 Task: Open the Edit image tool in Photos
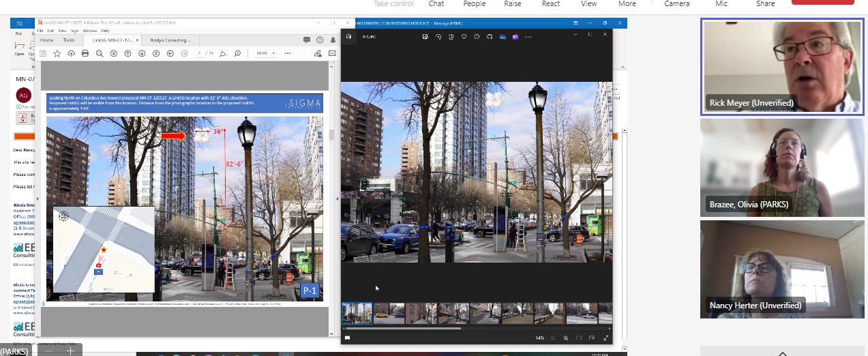[425, 37]
